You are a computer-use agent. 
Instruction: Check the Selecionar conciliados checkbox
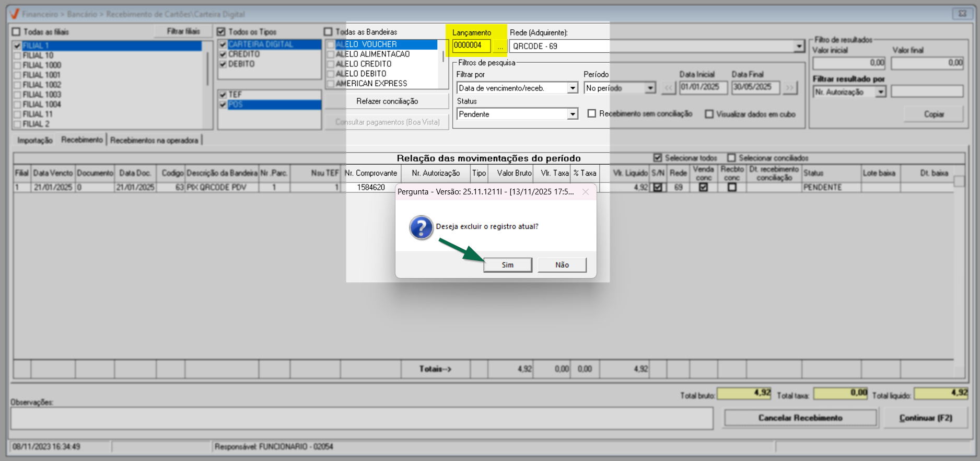[731, 158]
